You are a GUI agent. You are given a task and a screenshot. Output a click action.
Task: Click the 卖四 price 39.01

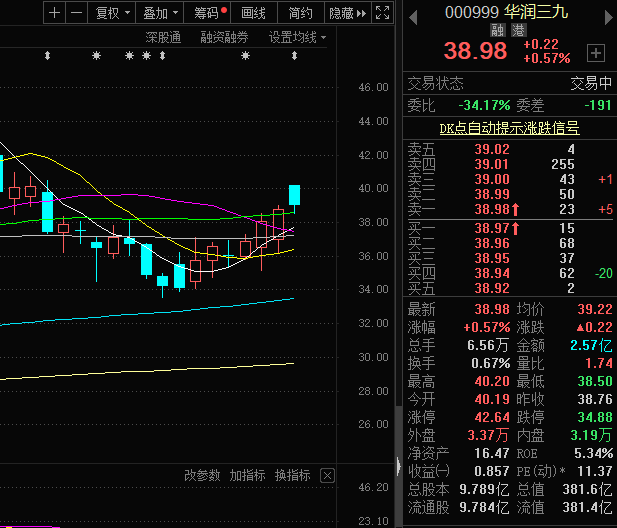(x=492, y=164)
